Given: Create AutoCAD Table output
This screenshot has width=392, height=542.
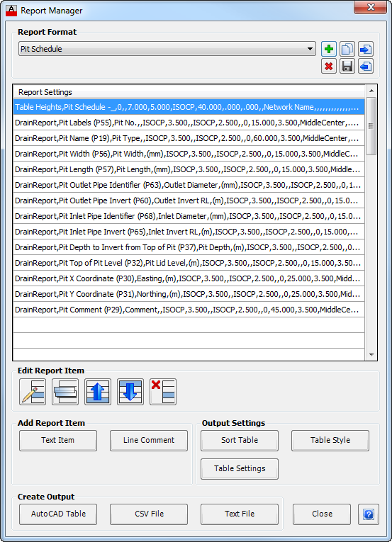Looking at the screenshot, I should (58, 514).
